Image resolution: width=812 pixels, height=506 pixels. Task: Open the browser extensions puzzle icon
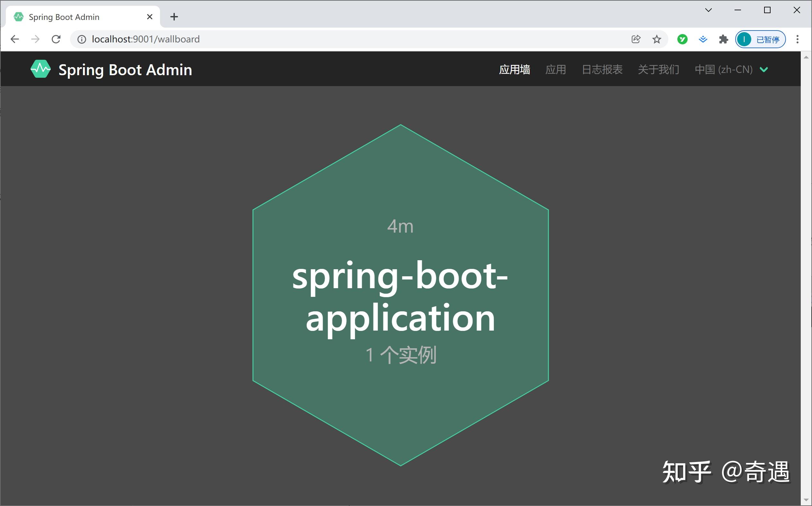pyautogui.click(x=724, y=39)
